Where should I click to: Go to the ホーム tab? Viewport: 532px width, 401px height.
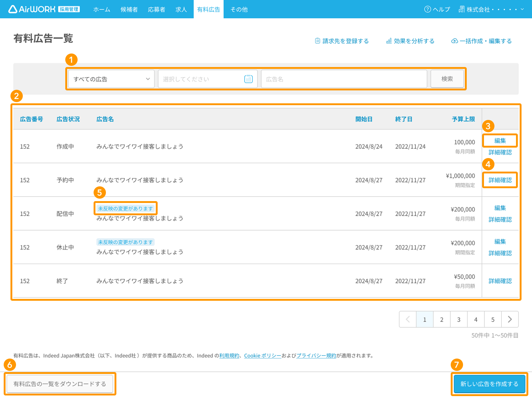point(102,10)
